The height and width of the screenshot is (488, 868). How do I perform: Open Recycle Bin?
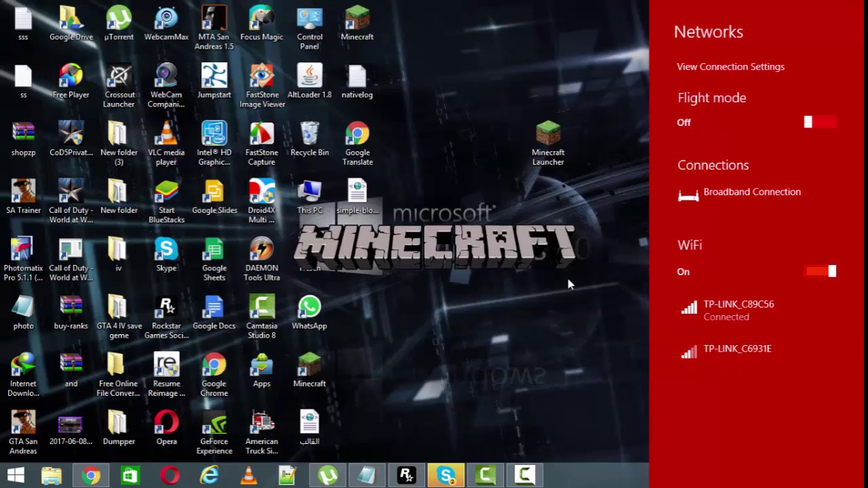309,139
